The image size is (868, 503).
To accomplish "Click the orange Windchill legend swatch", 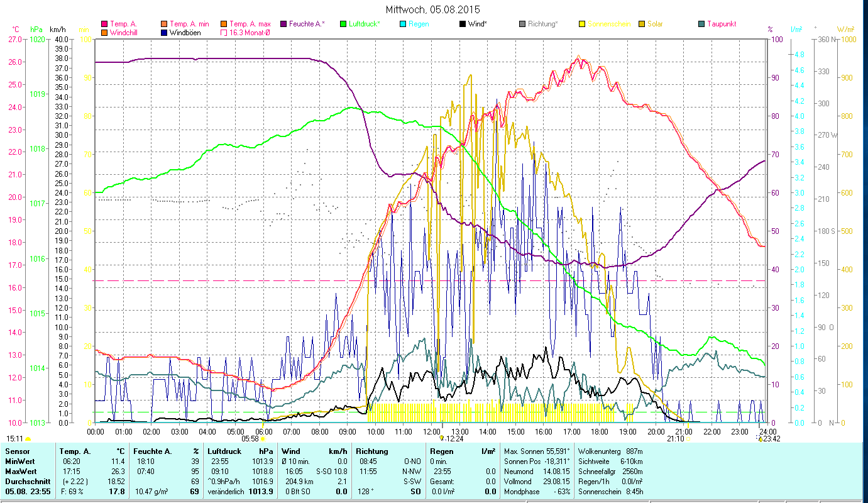I will (x=104, y=33).
